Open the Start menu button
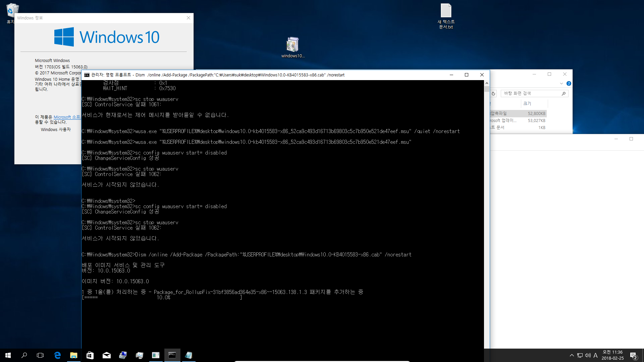Screen dimensions: 644x362 [x=8, y=355]
